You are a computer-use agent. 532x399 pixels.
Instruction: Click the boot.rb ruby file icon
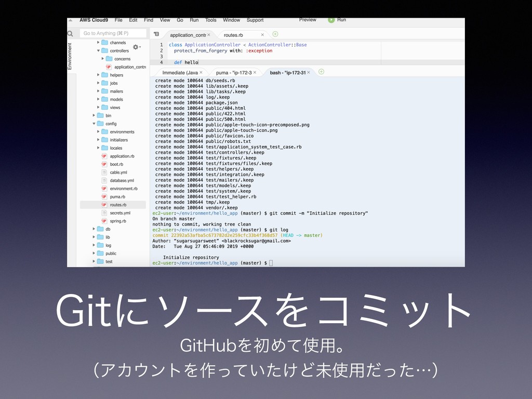tap(104, 165)
